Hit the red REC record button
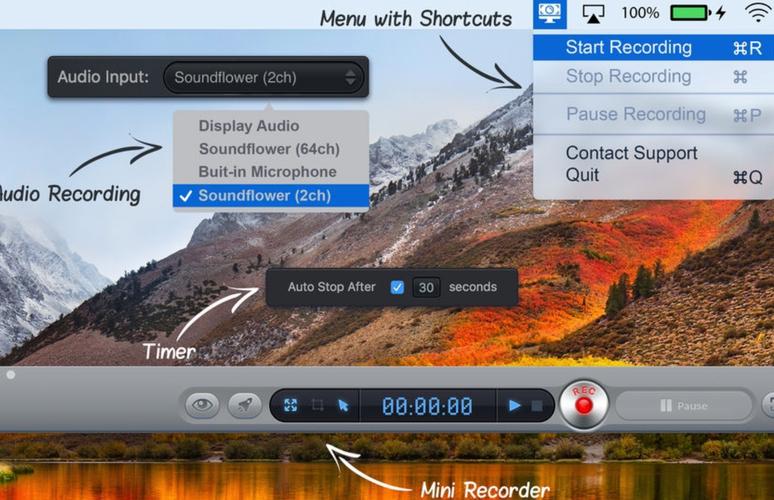The image size is (774, 500). pyautogui.click(x=584, y=405)
